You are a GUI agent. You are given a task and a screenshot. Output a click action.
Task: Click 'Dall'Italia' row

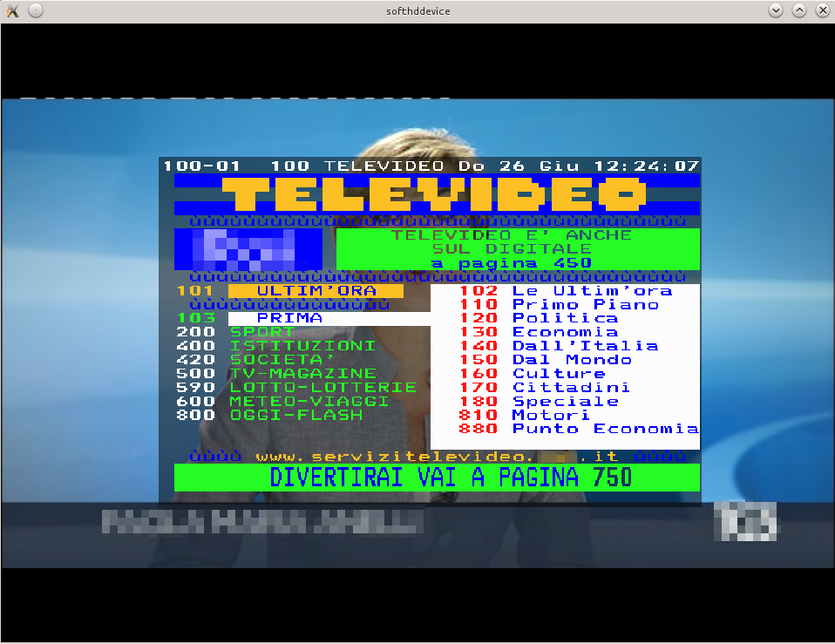tap(560, 346)
